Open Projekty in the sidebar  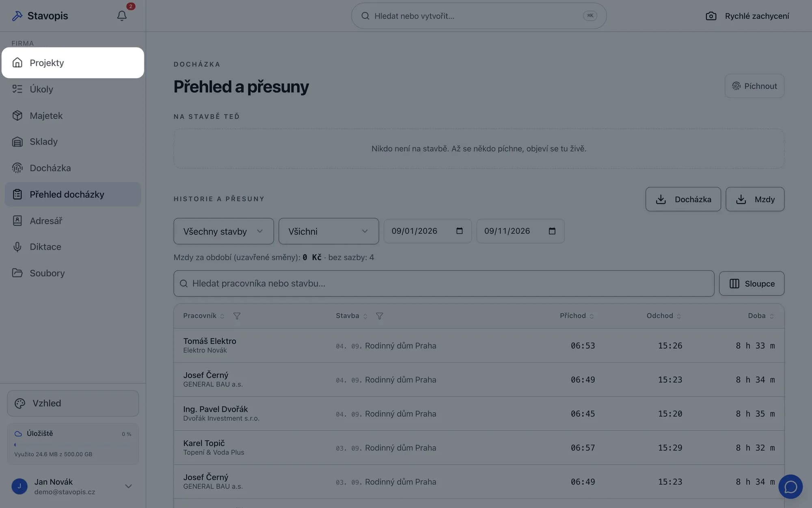coord(73,63)
